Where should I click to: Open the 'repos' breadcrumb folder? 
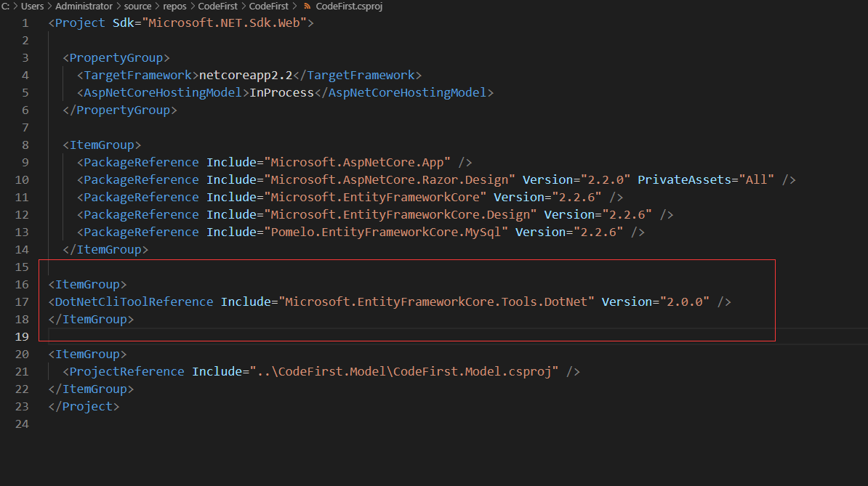coord(175,6)
